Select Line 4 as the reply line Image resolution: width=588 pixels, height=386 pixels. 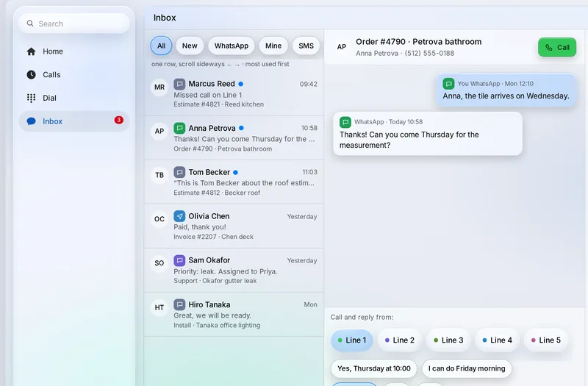tap(498, 340)
